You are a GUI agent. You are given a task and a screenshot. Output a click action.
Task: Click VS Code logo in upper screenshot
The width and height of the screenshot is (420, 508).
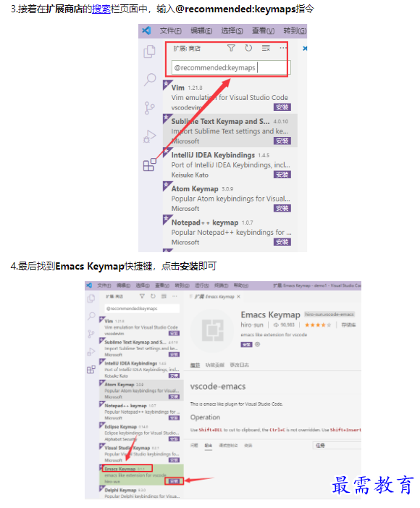click(x=146, y=30)
